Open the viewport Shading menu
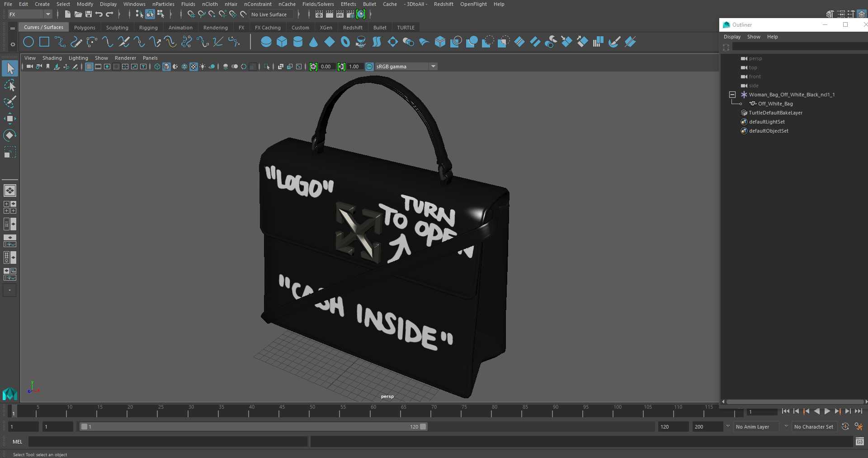This screenshot has height=458, width=868. tap(52, 58)
